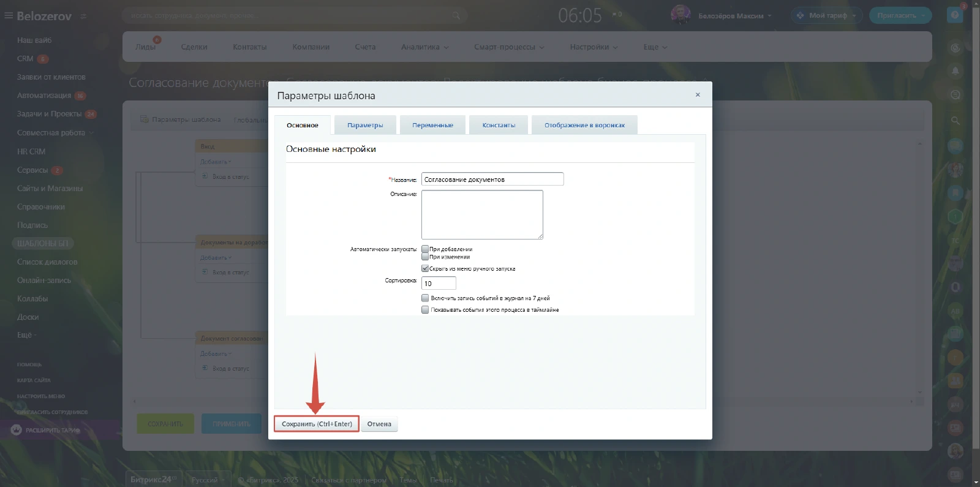Click the Отмена button
Screen dimensions: 980x487
[x=379, y=425]
